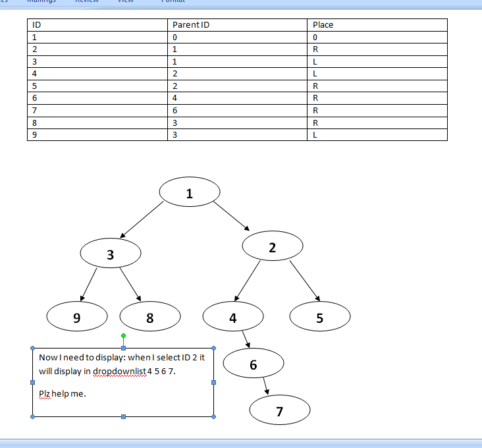
Task: Select the arrow from node 2 to node 4
Action: (247, 281)
